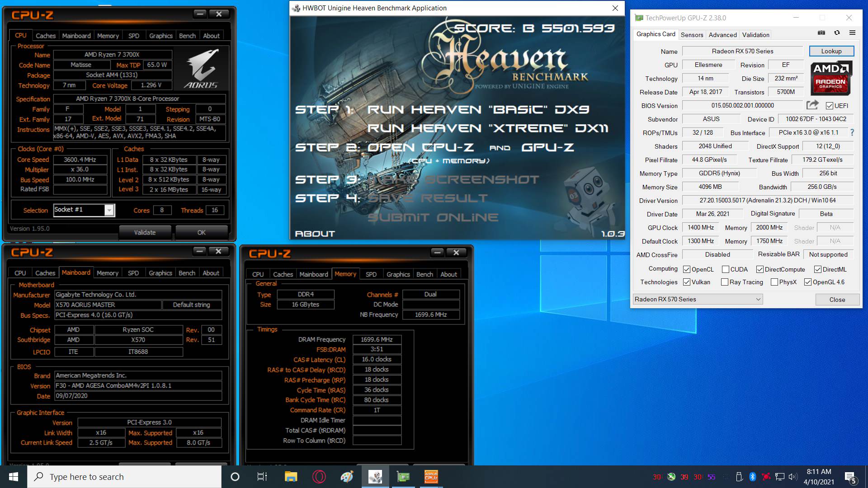Click the Bus Interface question mark icon
868x488 pixels.
click(852, 132)
